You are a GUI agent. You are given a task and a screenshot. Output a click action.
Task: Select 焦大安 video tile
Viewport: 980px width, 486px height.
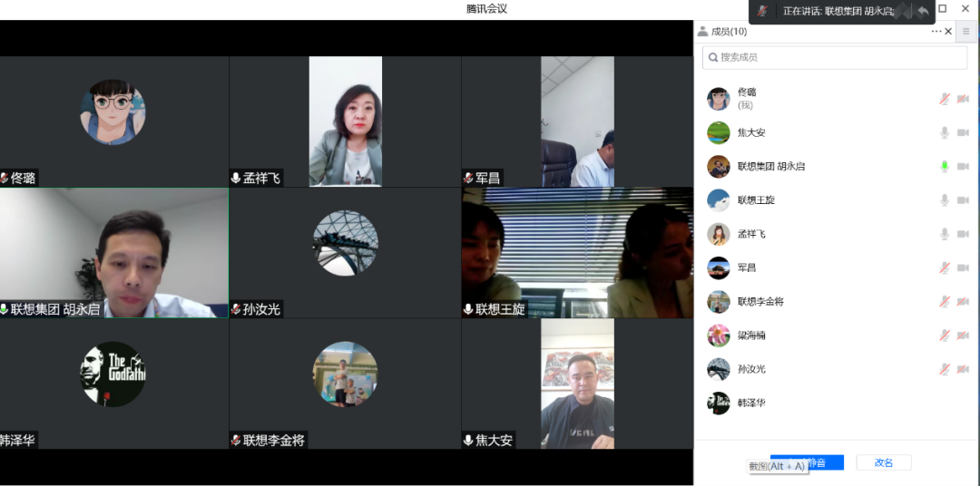pyautogui.click(x=577, y=384)
